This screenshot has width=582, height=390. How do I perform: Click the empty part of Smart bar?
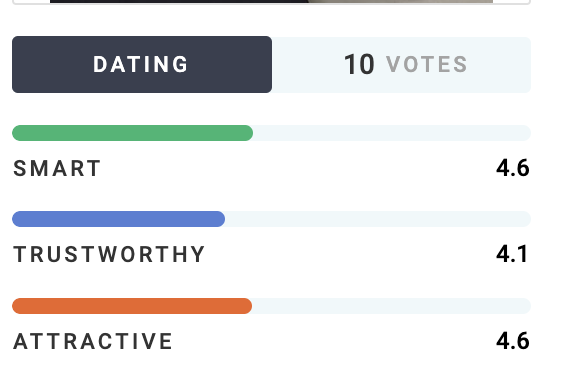392,133
